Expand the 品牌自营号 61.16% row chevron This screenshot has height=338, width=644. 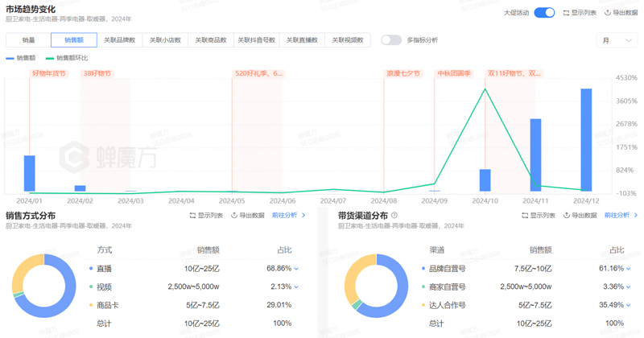(x=629, y=269)
